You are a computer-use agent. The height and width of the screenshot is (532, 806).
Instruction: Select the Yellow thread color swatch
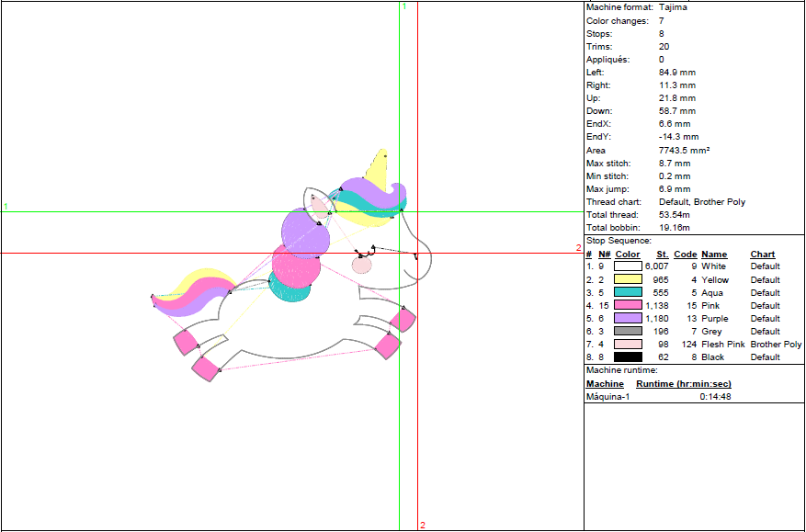628,279
